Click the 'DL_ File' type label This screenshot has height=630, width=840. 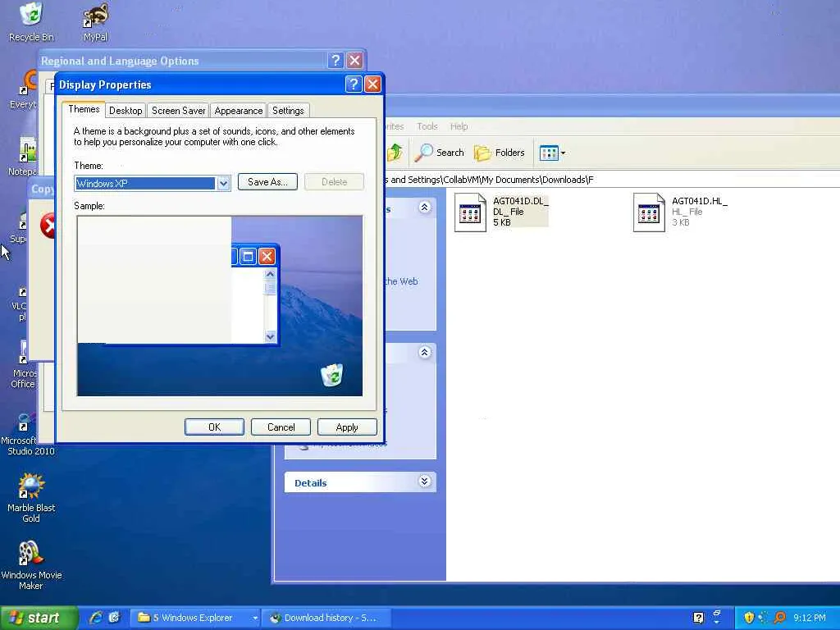pos(509,212)
